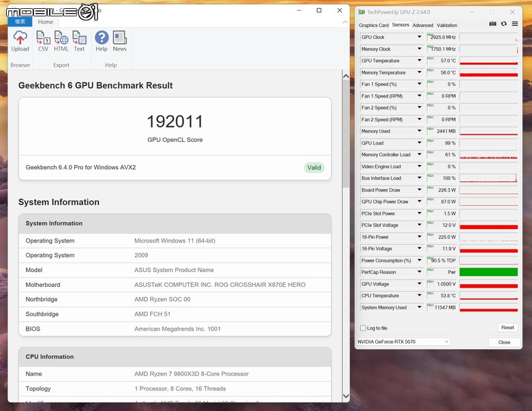Image resolution: width=532 pixels, height=411 pixels.
Task: Open the News icon
Action: (x=120, y=37)
